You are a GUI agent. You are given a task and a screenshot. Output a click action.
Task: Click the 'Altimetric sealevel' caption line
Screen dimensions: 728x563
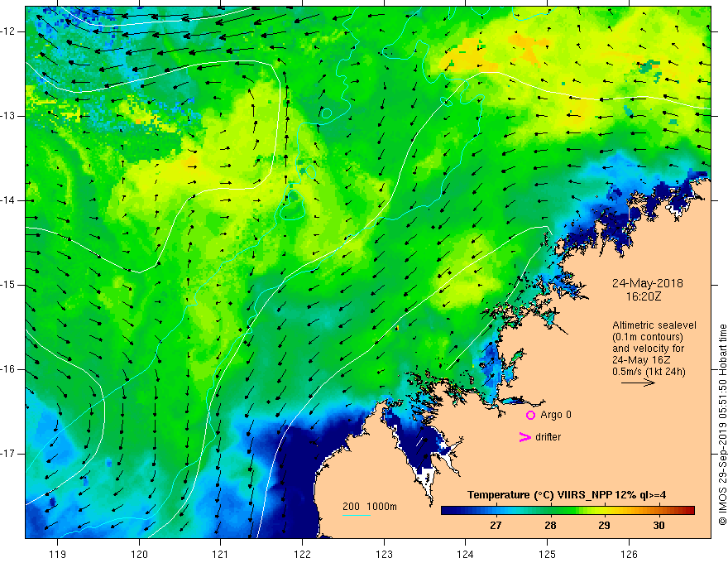pos(654,325)
